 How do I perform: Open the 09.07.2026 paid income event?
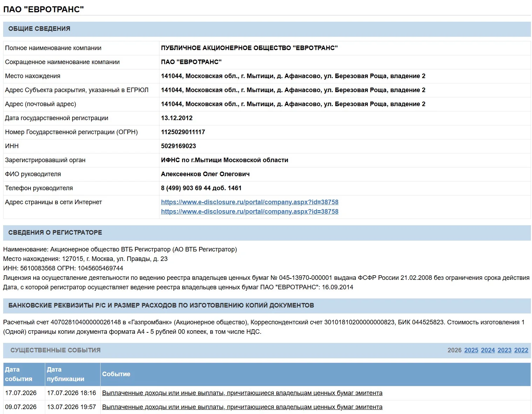click(242, 407)
